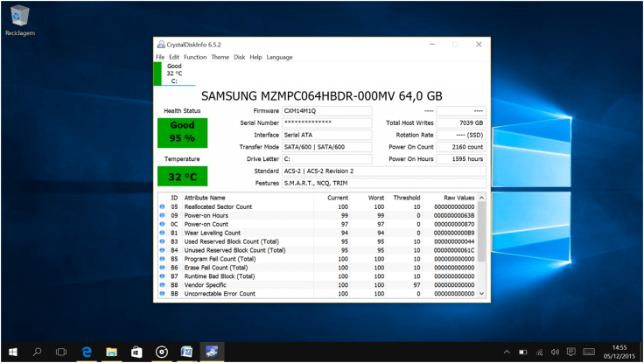Click the Reallocated Sector Count status orb

click(x=162, y=206)
